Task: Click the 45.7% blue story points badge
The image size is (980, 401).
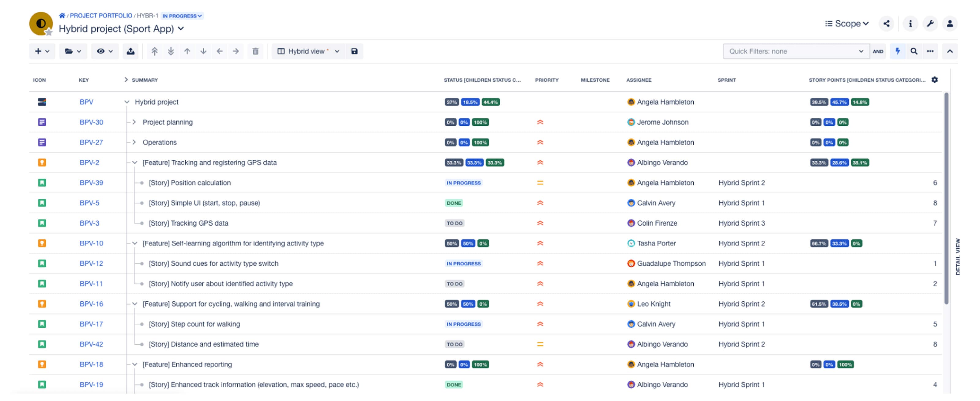Action: coord(839,102)
